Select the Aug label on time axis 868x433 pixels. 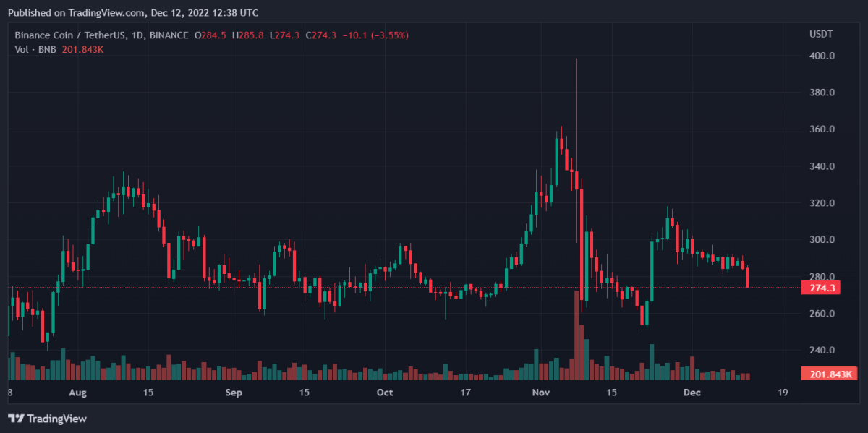(77, 393)
